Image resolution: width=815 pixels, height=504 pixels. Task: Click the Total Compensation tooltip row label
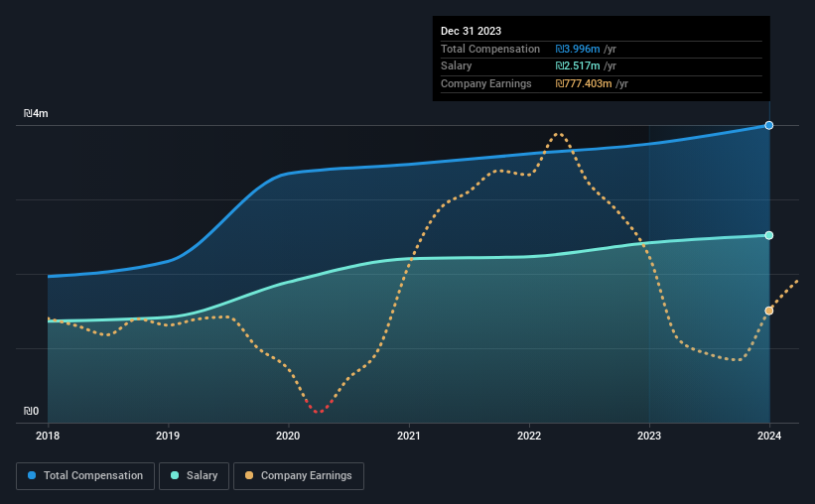[x=490, y=49]
